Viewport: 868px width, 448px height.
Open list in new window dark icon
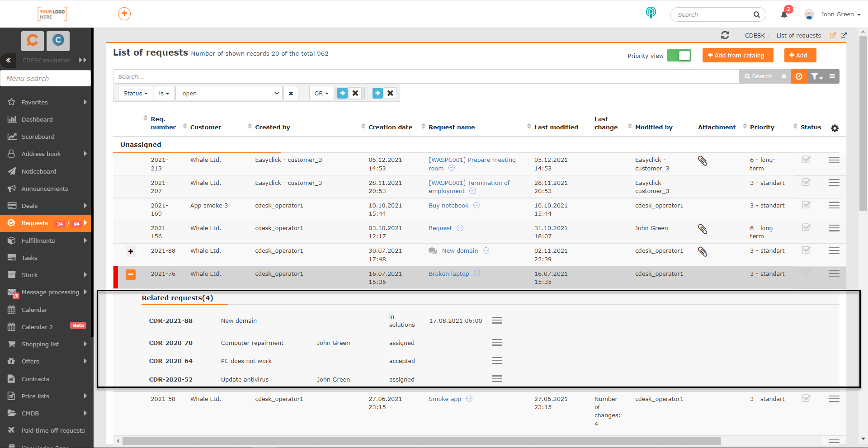coord(844,35)
